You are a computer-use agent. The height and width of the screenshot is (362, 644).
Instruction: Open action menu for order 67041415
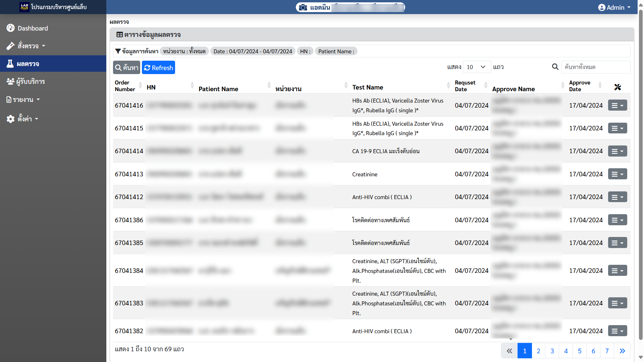pyautogui.click(x=618, y=128)
